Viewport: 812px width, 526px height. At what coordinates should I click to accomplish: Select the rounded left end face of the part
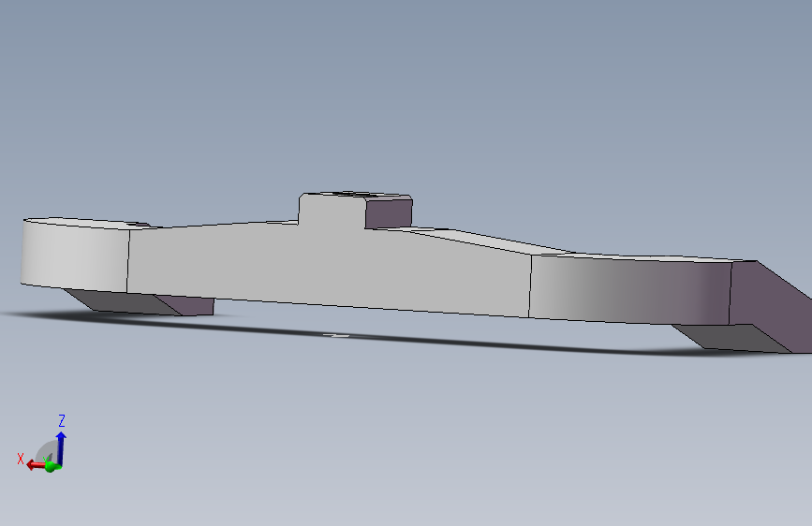coord(75,256)
